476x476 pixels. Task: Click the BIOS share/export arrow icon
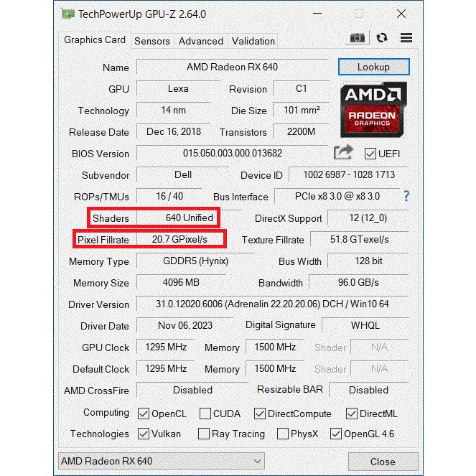pos(343,152)
